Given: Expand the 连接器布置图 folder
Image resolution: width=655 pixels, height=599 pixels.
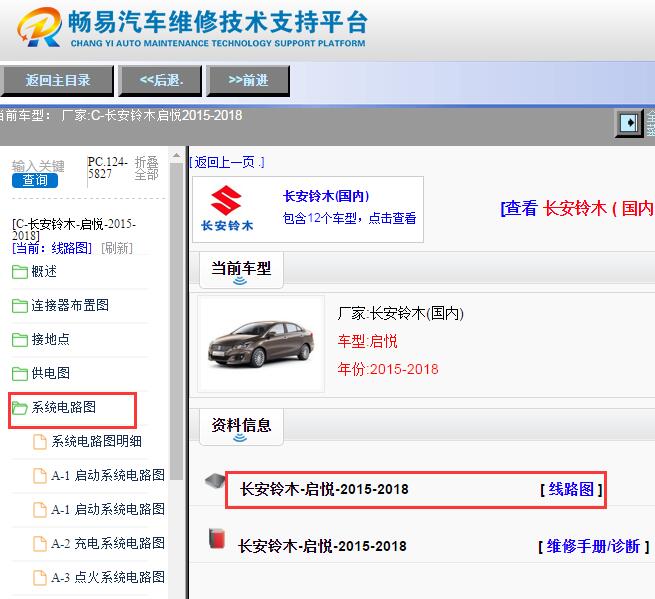Looking at the screenshot, I should (x=70, y=305).
